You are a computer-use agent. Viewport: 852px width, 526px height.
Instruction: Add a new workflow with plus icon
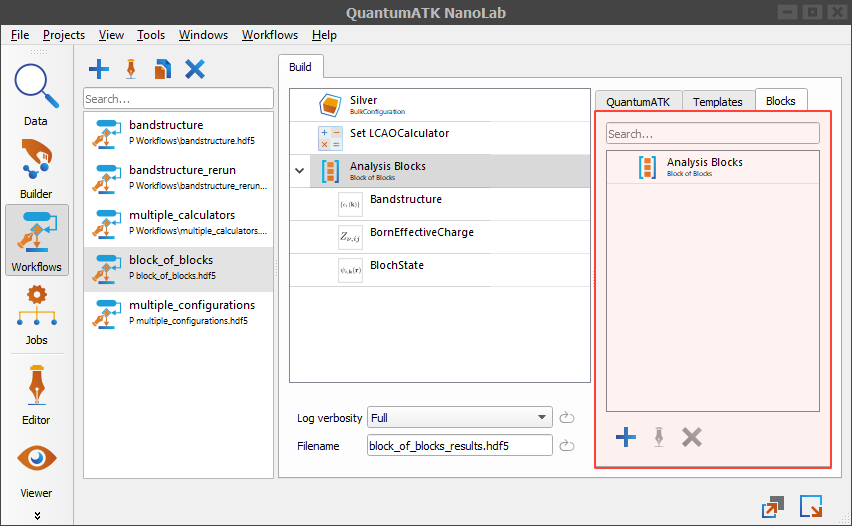[98, 69]
